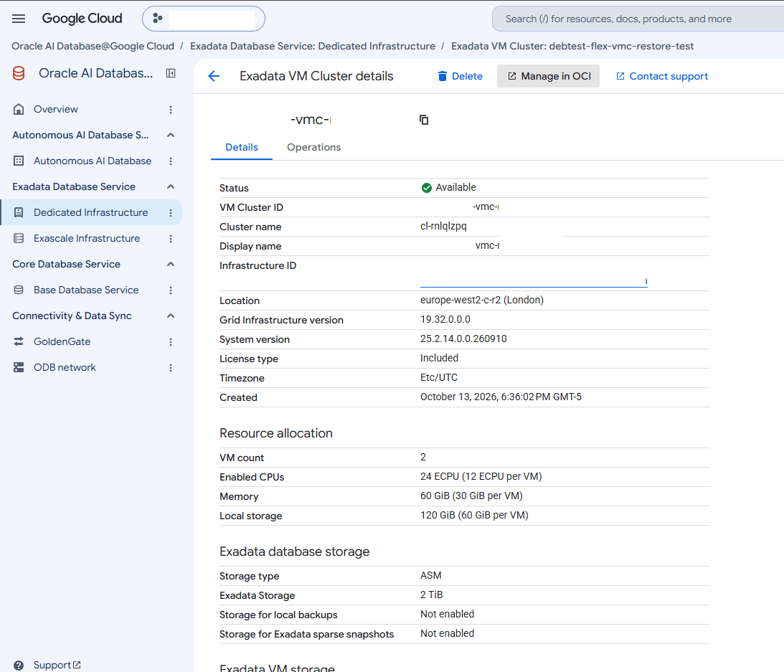Select cluster name value cl-rnlqlzpq

(x=443, y=226)
